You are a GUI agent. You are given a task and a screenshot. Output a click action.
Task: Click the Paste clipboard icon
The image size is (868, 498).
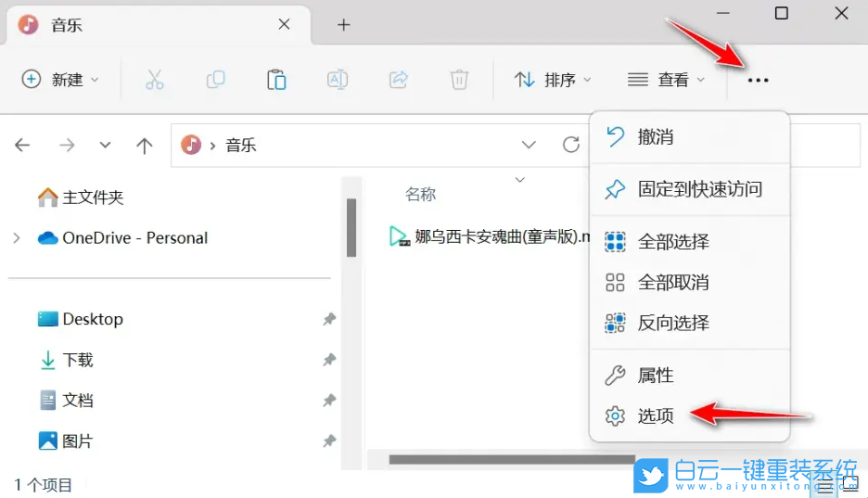pos(276,80)
